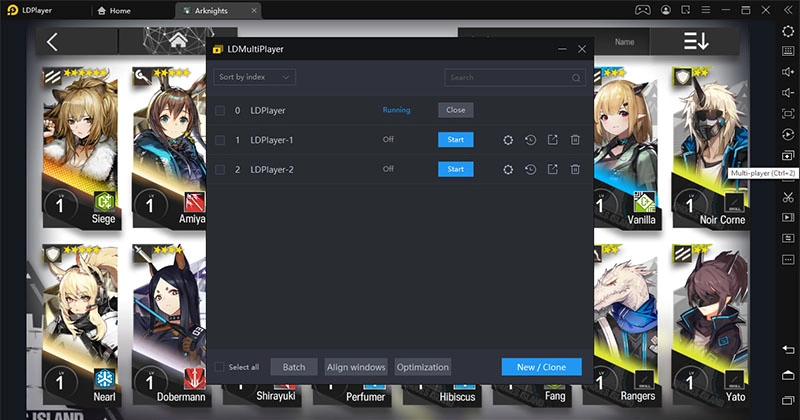Select the Amiya operator card

pyautogui.click(x=169, y=148)
